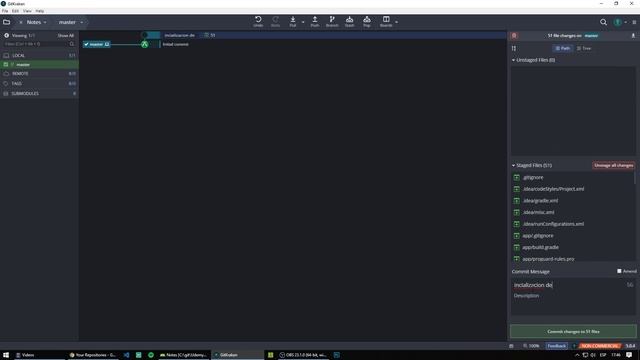The image size is (640, 360).
Task: Toggle the master branch checkbox icon in sidebar
Action: coord(6,64)
